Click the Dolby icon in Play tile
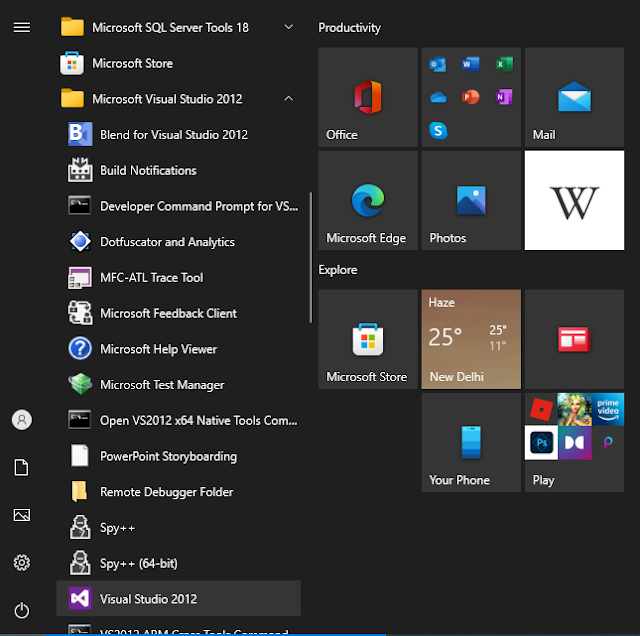Image resolution: width=640 pixels, height=636 pixels. click(x=575, y=443)
